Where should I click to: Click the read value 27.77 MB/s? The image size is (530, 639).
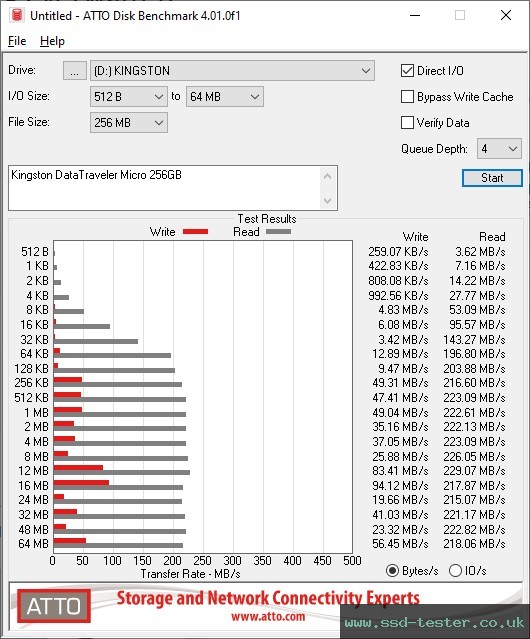477,295
